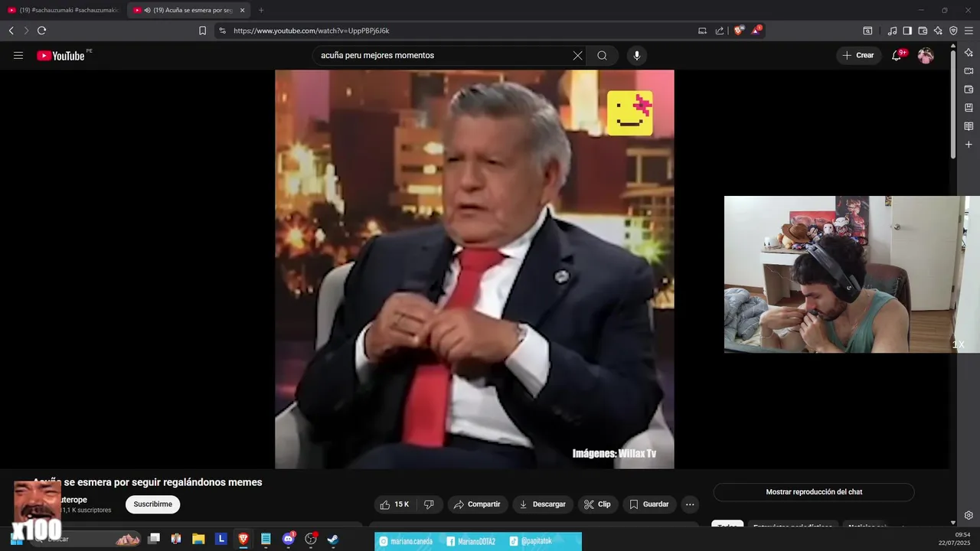
Task: Click the video player frame
Action: tap(475, 269)
